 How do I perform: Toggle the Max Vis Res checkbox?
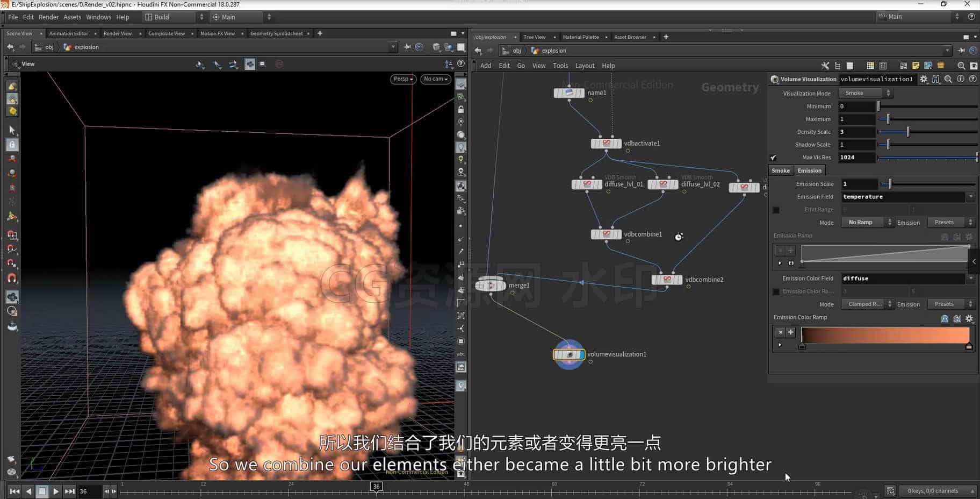pyautogui.click(x=773, y=158)
